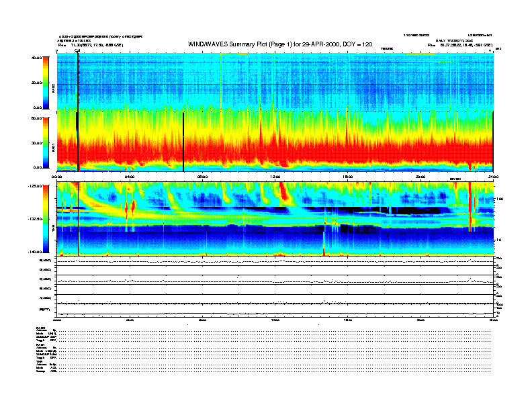The height and width of the screenshot is (411, 532).
Task: Click the 20:00 tick label below the RAD1 panel
Action: click(420, 177)
